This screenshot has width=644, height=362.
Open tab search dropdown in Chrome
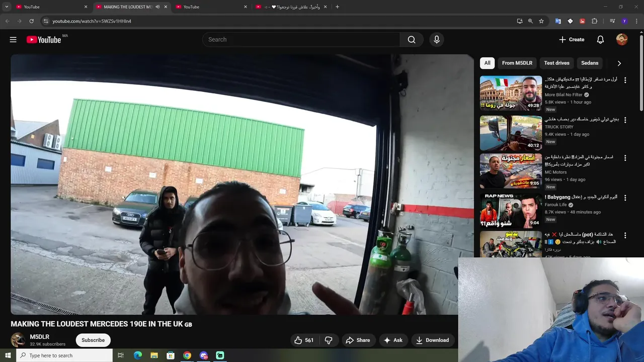click(7, 7)
